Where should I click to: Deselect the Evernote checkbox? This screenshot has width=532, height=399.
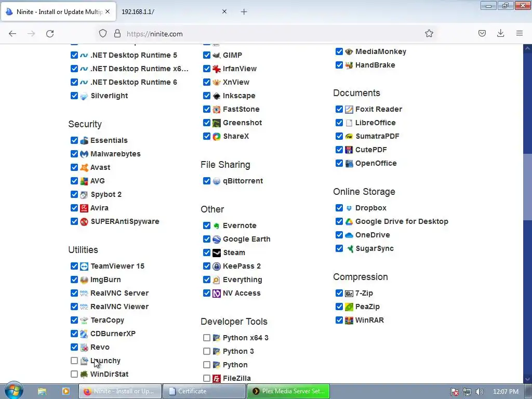[207, 225]
